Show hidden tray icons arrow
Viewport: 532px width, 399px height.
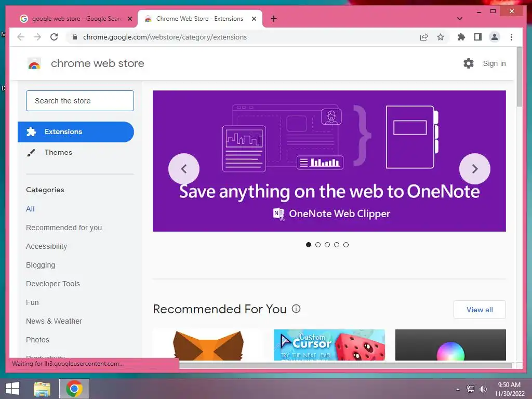coord(458,389)
